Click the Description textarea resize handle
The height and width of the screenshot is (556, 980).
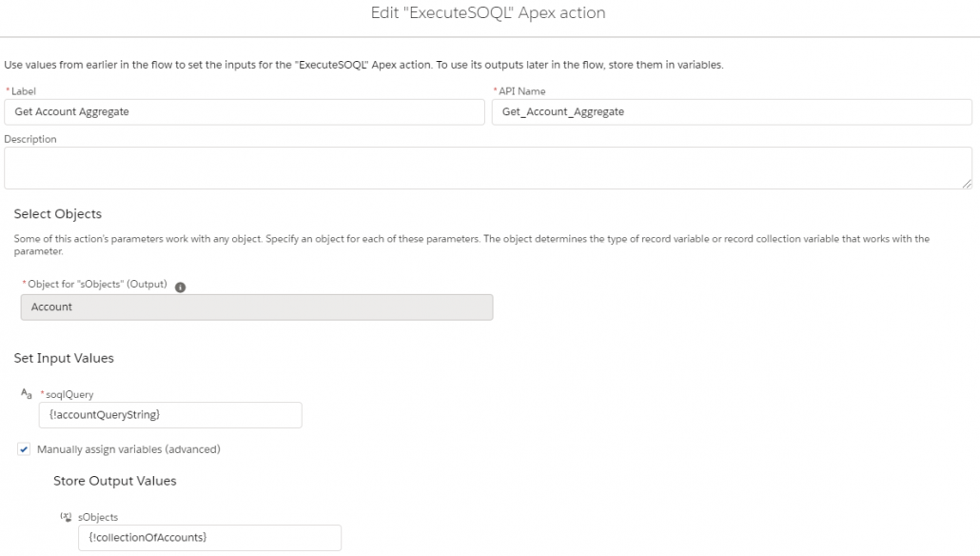(969, 184)
